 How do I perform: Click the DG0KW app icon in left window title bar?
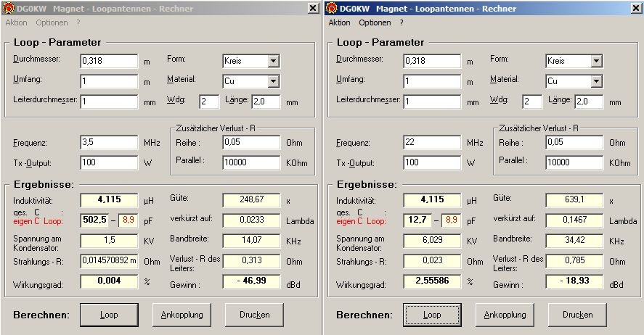[x=8, y=9]
